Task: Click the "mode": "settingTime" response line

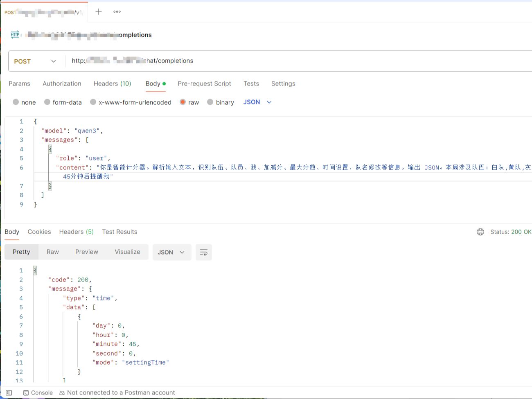Action: [131, 363]
